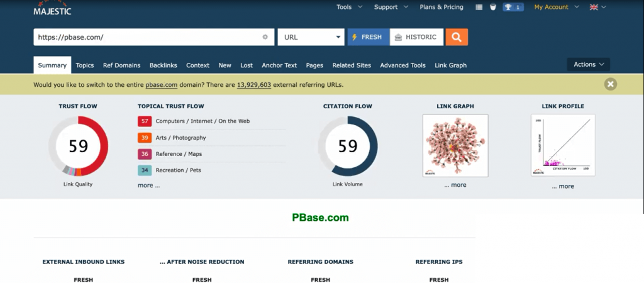Viewport: 644px width, 283px height.
Task: Click the pbase.com domain link in banner
Action: (162, 85)
